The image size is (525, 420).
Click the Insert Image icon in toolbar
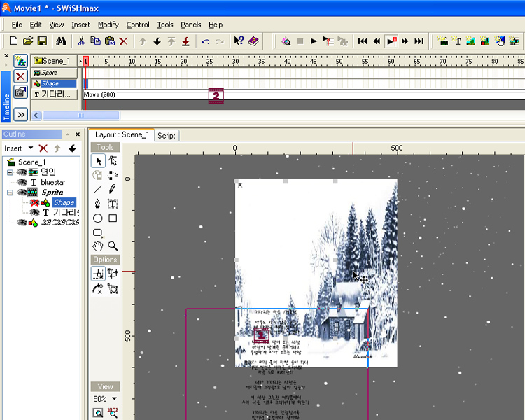471,41
